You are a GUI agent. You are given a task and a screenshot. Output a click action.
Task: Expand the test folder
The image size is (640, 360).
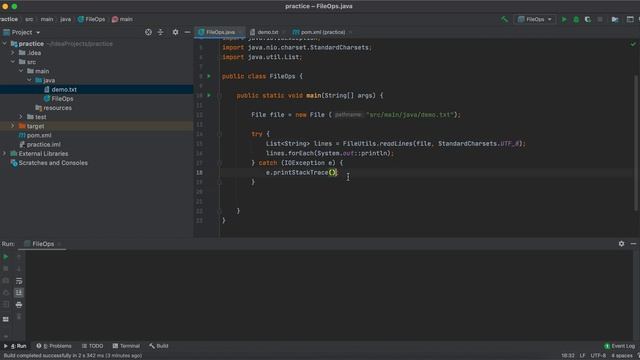click(x=21, y=117)
